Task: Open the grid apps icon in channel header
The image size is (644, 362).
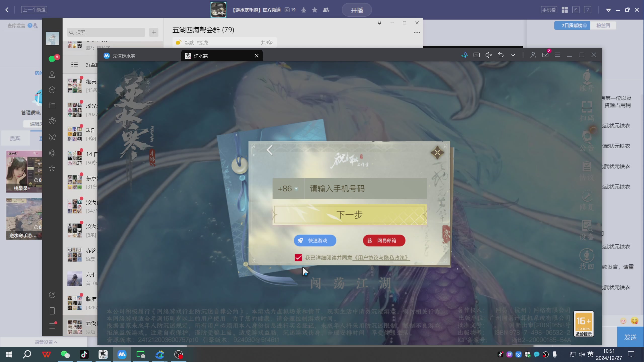Action: pos(565,10)
